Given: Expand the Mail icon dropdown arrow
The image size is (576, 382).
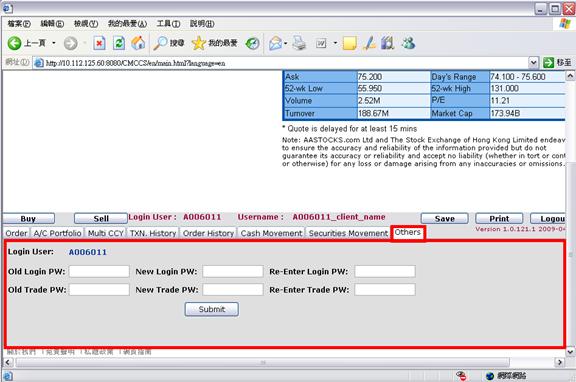Looking at the screenshot, I should (285, 43).
